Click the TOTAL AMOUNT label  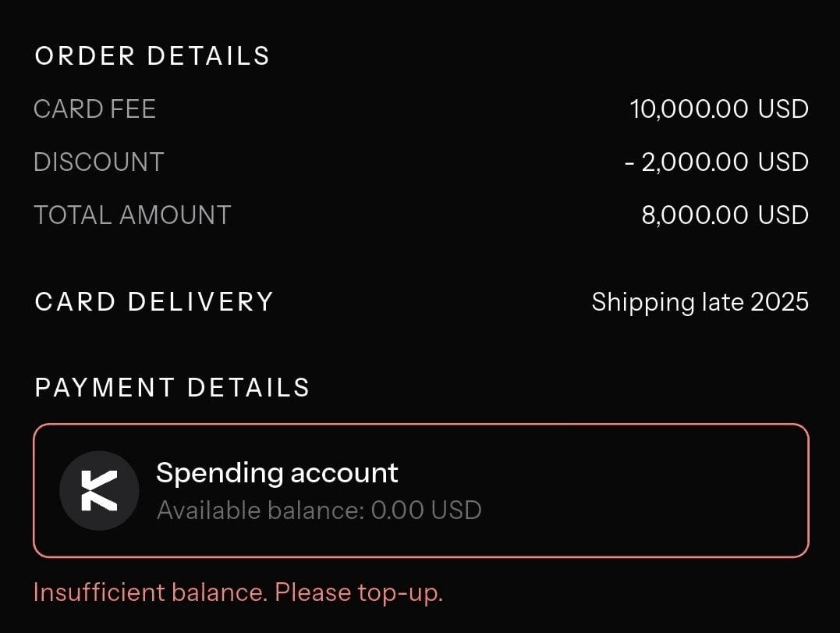(x=132, y=215)
